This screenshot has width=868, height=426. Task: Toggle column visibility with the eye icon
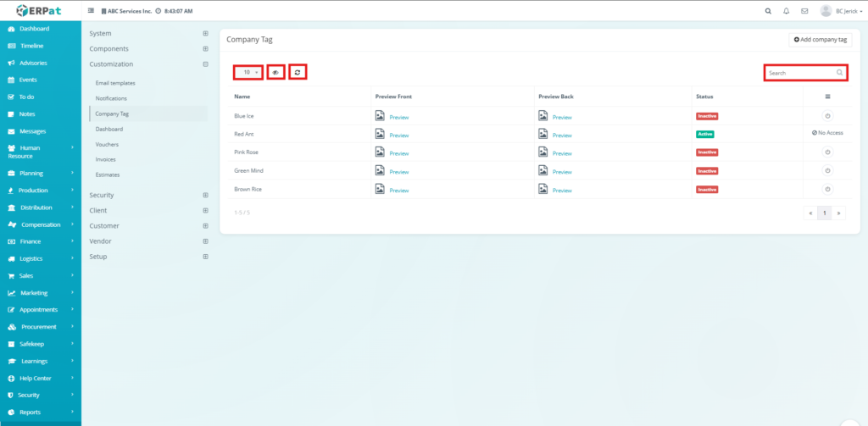point(275,73)
